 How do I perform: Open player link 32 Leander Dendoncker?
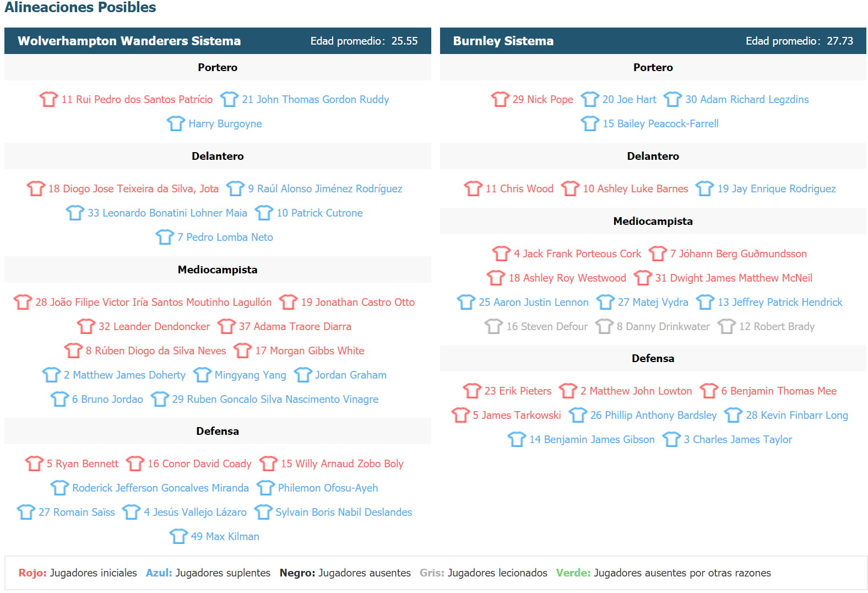pyautogui.click(x=154, y=326)
